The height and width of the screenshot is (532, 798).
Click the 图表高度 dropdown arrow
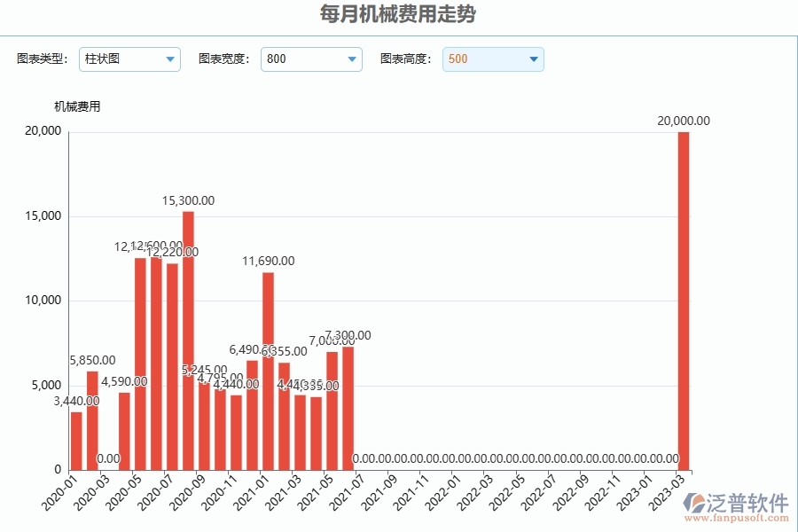534,59
